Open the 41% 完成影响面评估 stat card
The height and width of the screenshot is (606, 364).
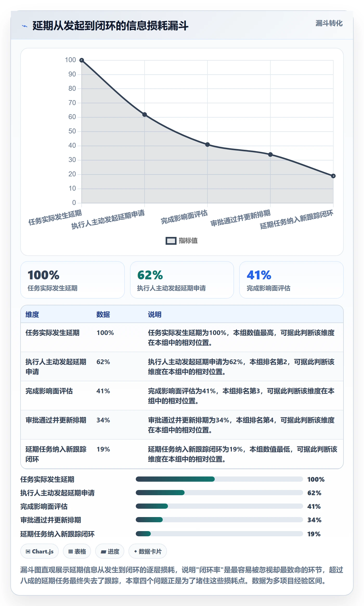(291, 280)
